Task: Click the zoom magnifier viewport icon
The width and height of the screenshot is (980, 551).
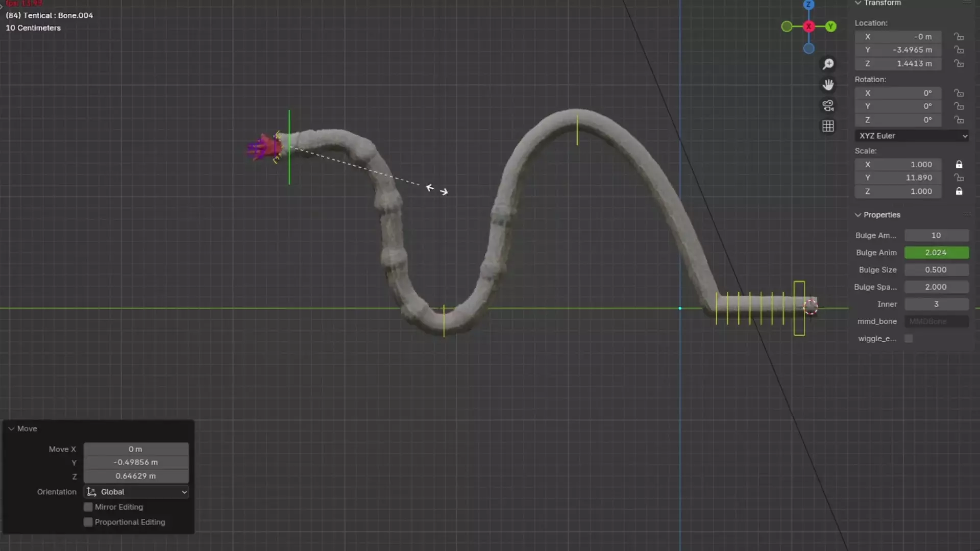Action: coord(828,64)
